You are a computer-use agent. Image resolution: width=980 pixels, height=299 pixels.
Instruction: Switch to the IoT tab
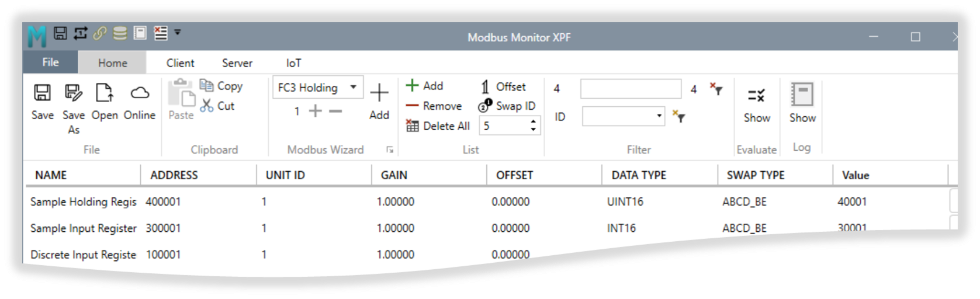tap(293, 62)
